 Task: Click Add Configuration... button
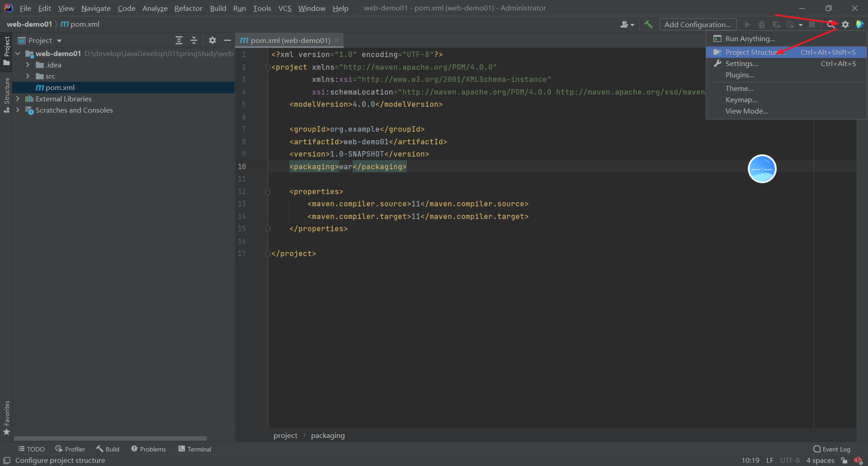[698, 24]
